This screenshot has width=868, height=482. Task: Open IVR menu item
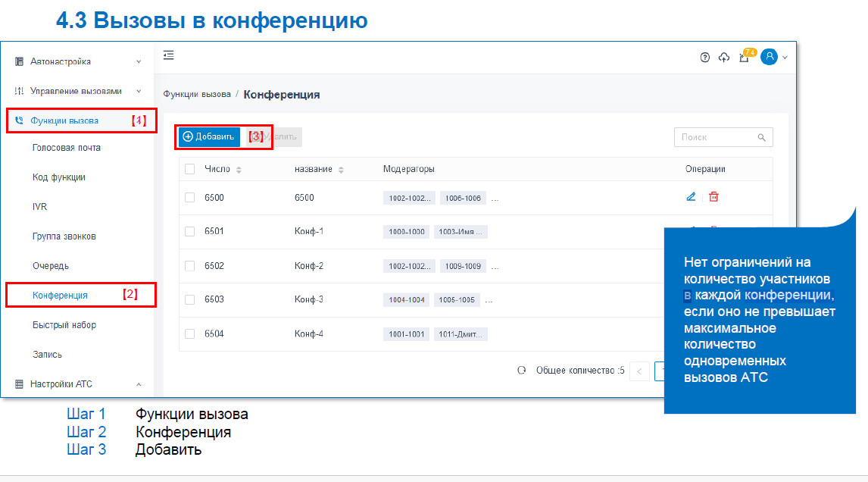pos(39,207)
